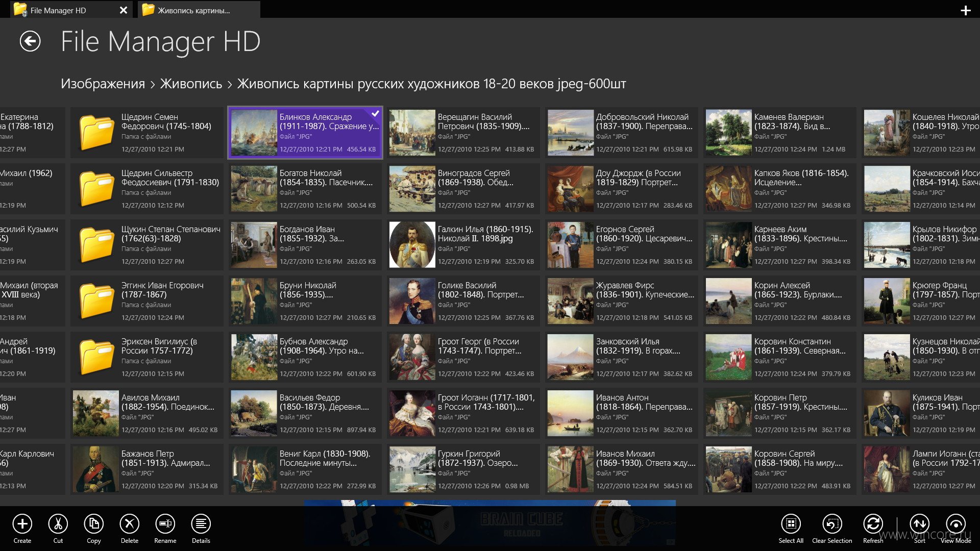The width and height of the screenshot is (980, 551).
Task: Select Богатов Николай Пасечник image
Action: tap(305, 189)
